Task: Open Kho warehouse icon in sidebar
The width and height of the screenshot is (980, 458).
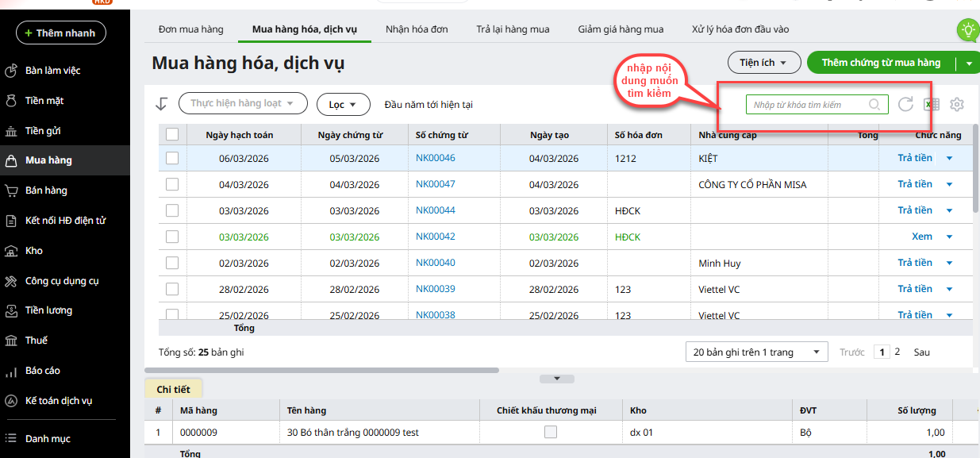Action: coord(11,251)
